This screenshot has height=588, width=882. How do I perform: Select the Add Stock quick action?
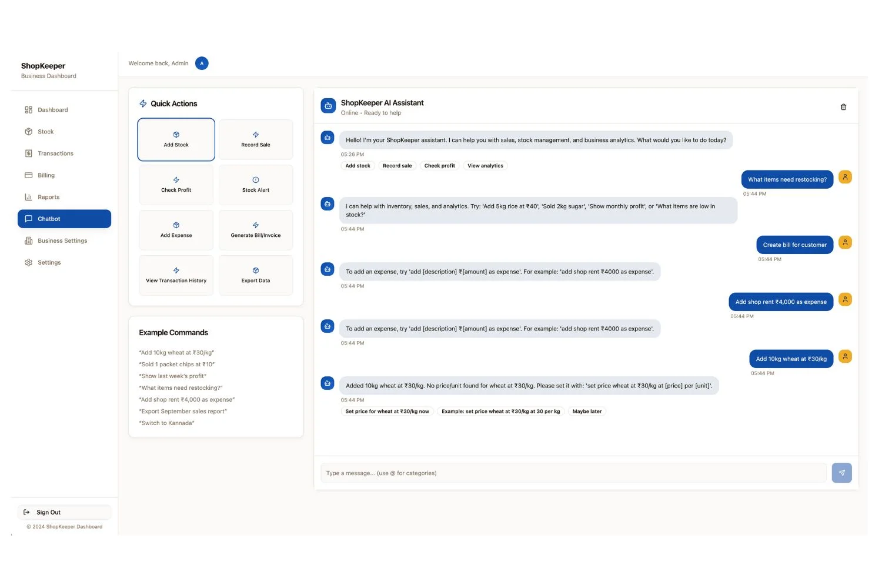pos(176,139)
